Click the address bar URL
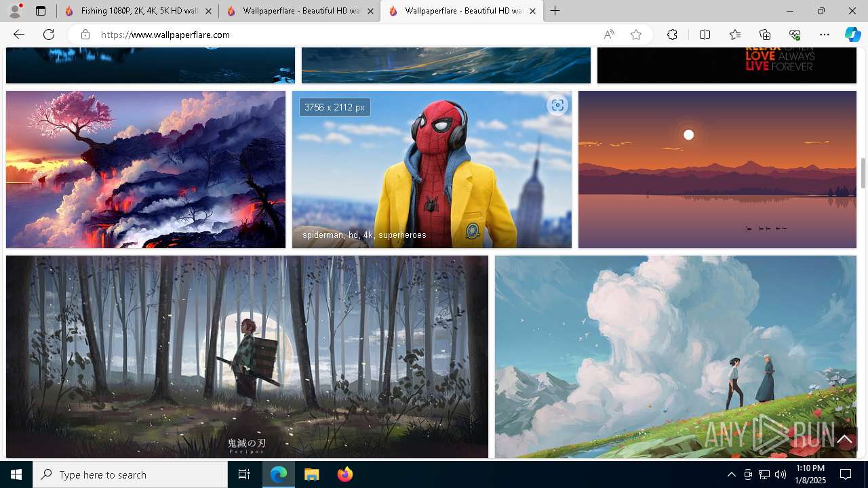Screen dimensions: 868x488 [x=165, y=35]
